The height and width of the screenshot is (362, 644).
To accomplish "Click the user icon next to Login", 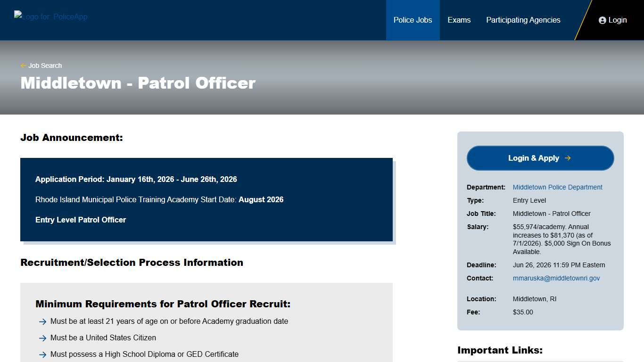I will click(x=603, y=20).
